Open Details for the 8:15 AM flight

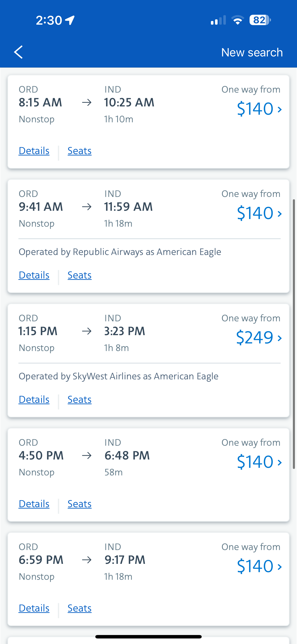34,151
